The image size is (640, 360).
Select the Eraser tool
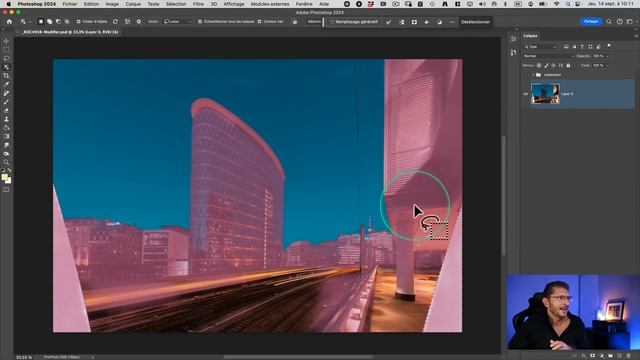tap(6, 111)
